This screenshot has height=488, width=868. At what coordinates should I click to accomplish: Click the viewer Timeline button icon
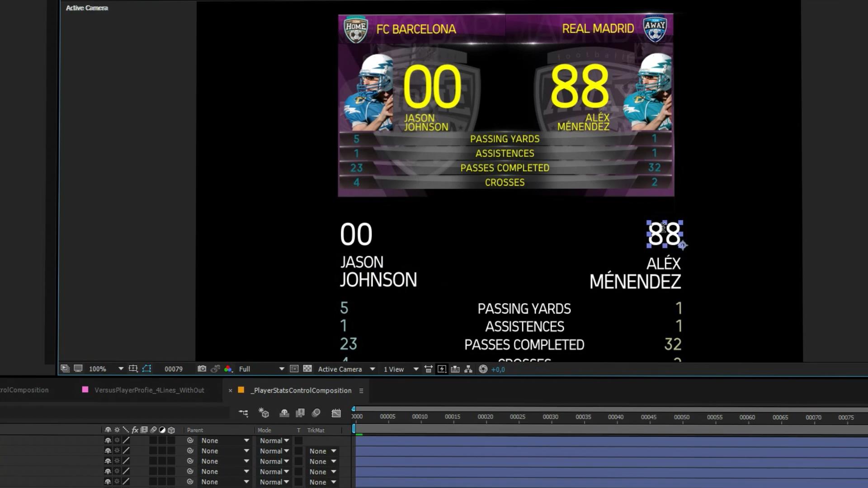(x=455, y=369)
